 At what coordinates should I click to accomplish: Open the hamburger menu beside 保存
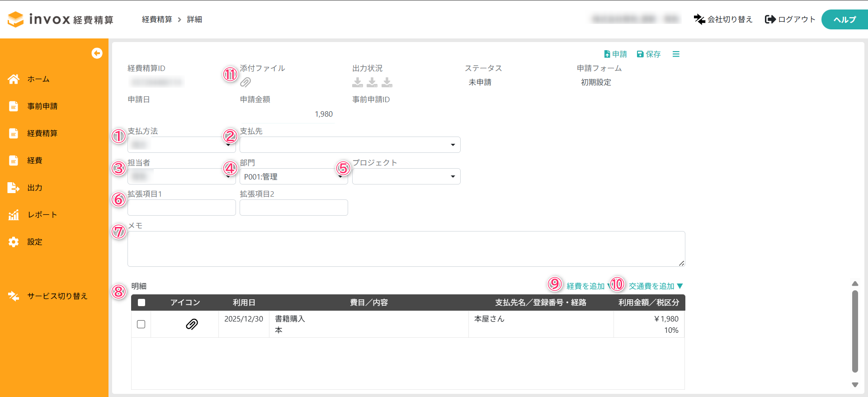coord(676,54)
